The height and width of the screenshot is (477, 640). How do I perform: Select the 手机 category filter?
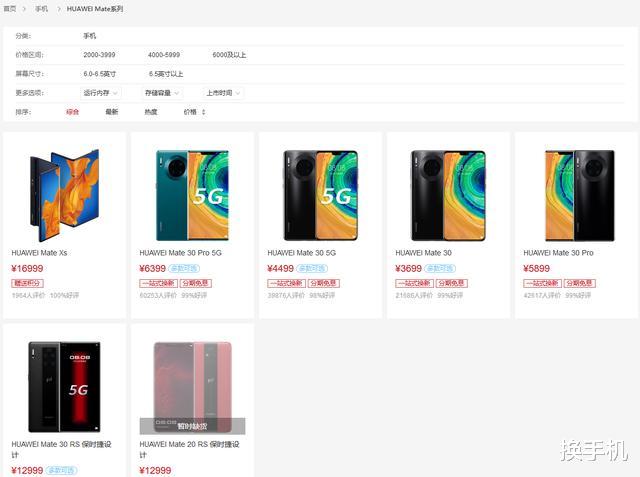tap(89, 36)
